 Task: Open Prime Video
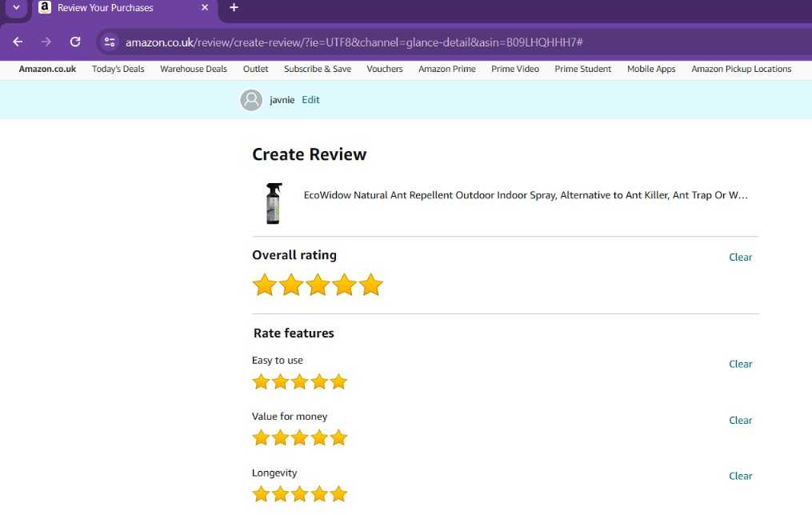pyautogui.click(x=515, y=69)
